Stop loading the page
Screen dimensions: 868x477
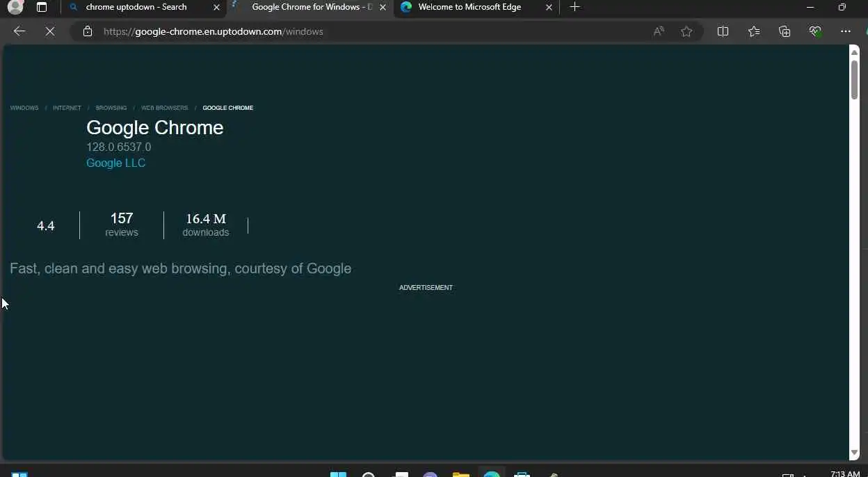[50, 31]
